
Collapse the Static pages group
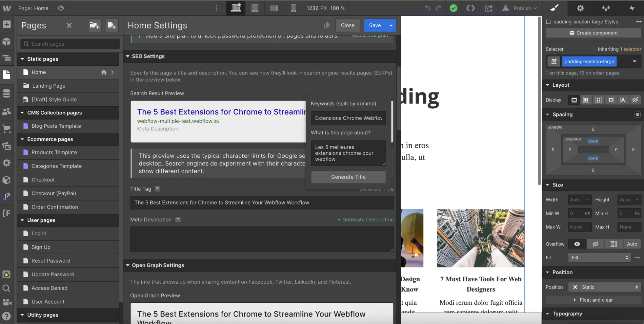(22, 59)
